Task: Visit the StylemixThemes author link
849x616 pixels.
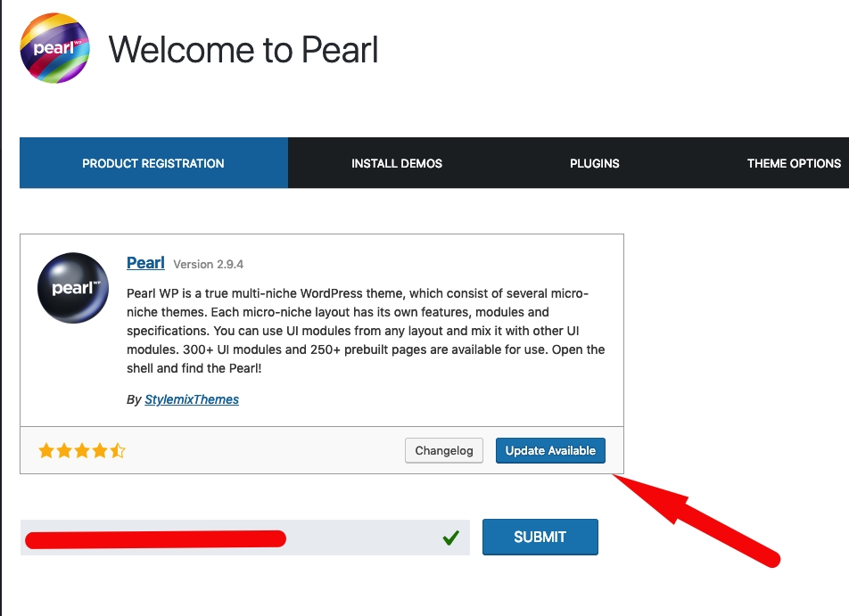Action: click(192, 399)
